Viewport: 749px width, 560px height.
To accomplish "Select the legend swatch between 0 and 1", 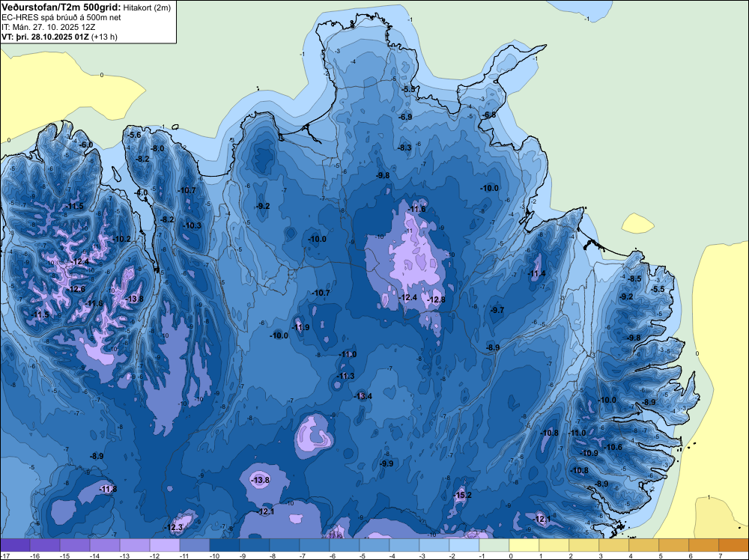I will point(524,545).
